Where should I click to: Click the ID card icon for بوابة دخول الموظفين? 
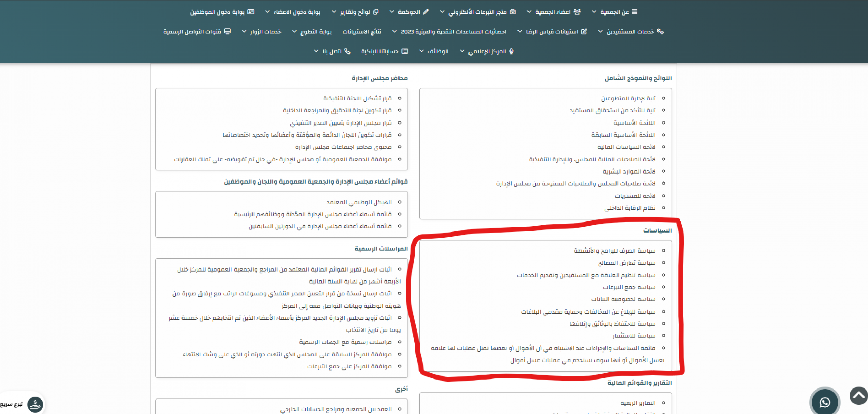(251, 12)
